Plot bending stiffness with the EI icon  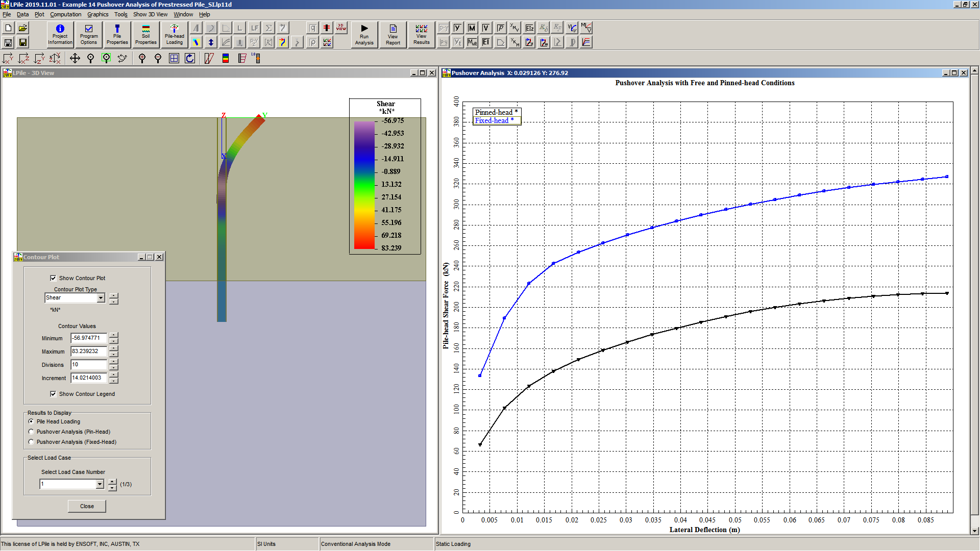click(x=486, y=42)
